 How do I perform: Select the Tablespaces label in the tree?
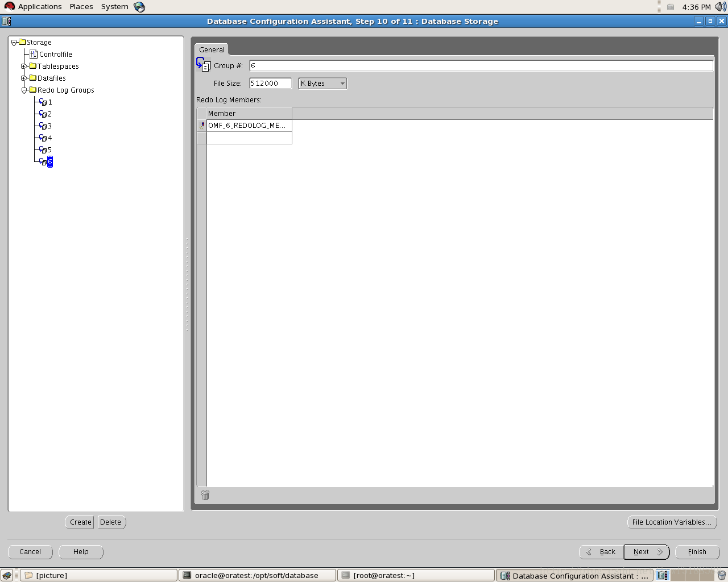(x=58, y=66)
